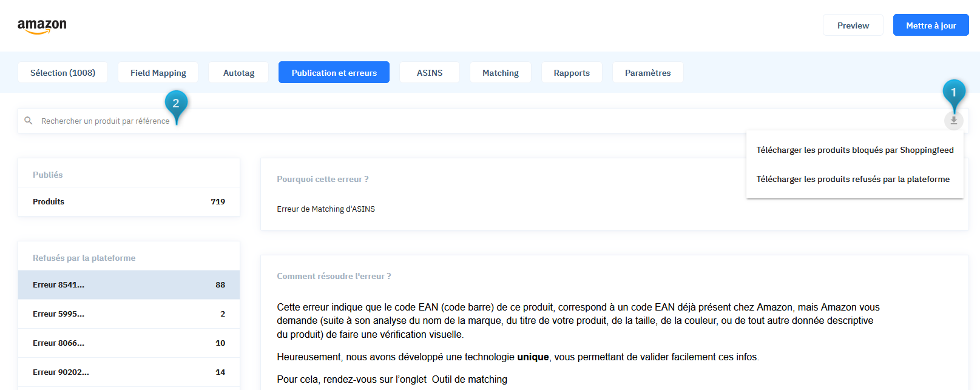Switch to the Field Mapping tab
This screenshot has height=390, width=980.
click(158, 73)
